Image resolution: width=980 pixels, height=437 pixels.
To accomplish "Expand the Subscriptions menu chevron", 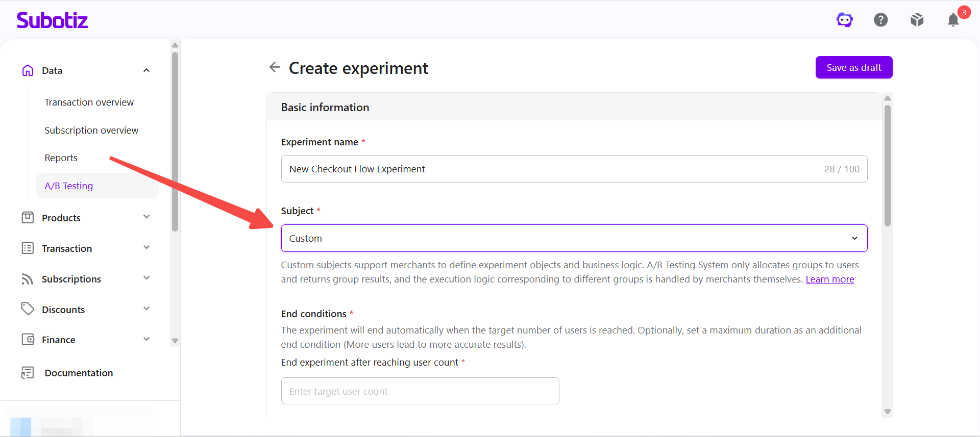I will [146, 278].
